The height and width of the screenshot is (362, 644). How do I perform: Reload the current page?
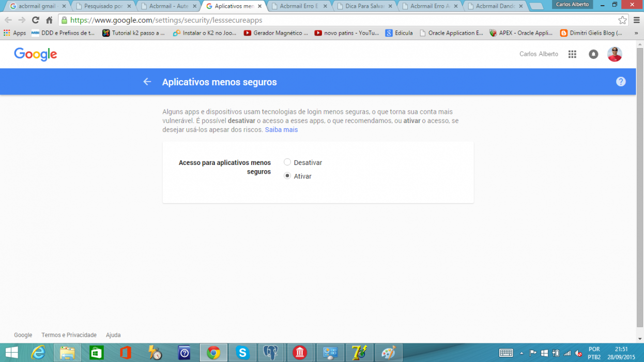[x=36, y=20]
